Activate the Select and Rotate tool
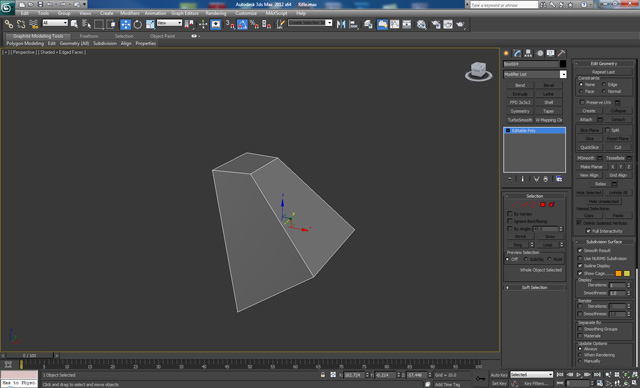 pos(138,24)
